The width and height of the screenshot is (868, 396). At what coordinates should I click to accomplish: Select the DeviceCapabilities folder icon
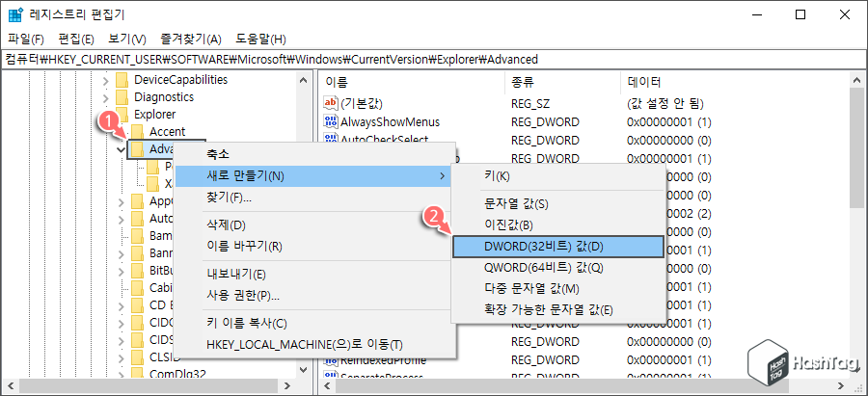click(x=122, y=80)
